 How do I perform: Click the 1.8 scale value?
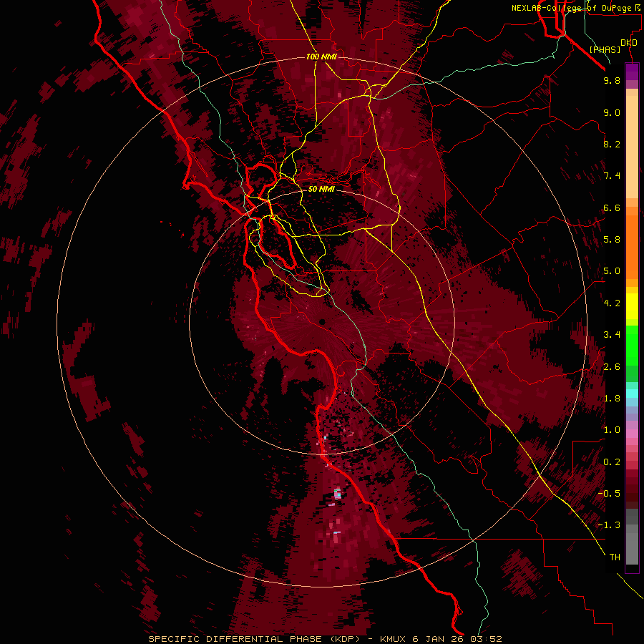point(612,399)
